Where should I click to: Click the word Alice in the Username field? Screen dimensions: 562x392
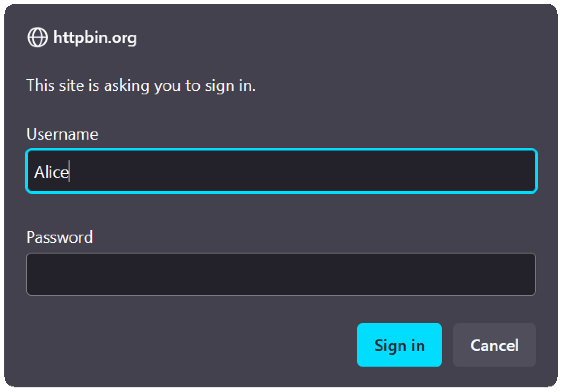[x=51, y=172]
